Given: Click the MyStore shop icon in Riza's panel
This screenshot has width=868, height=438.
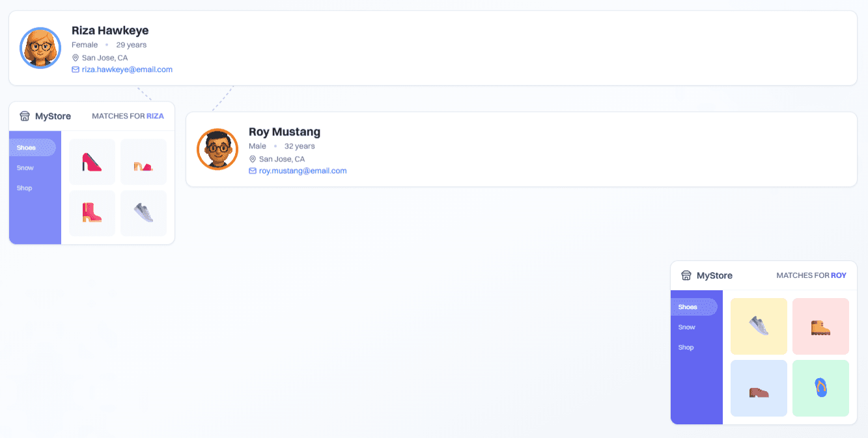Looking at the screenshot, I should 25,116.
